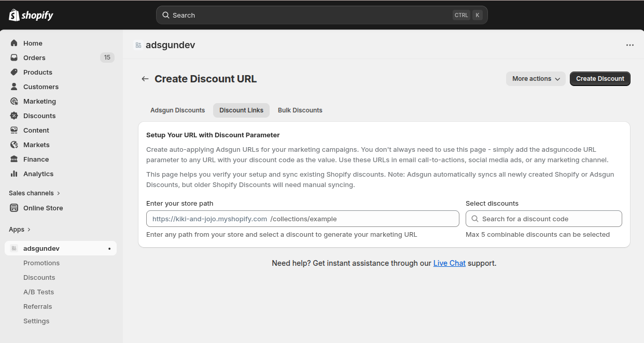This screenshot has height=343, width=644.
Task: Click the Shopify logo in the top bar
Action: click(31, 15)
